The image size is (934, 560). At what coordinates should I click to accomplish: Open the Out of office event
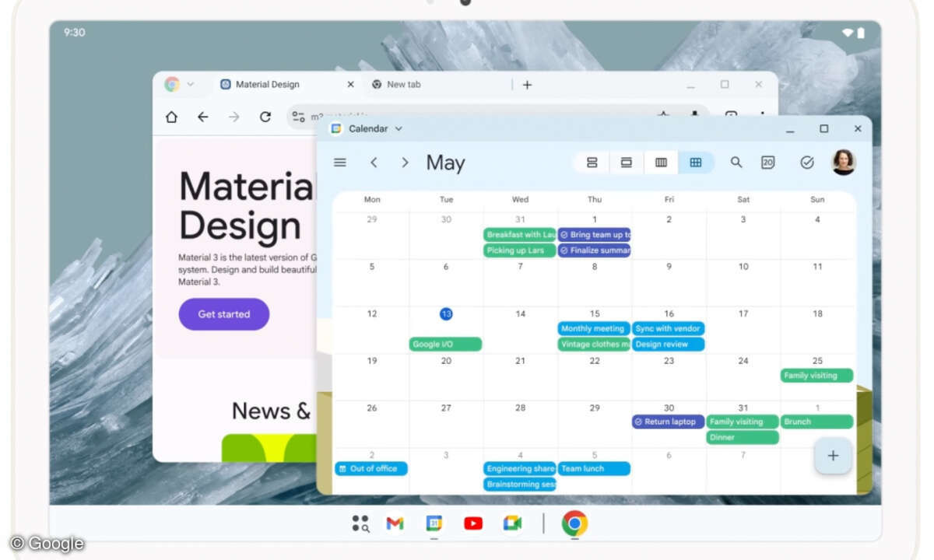[x=371, y=468]
